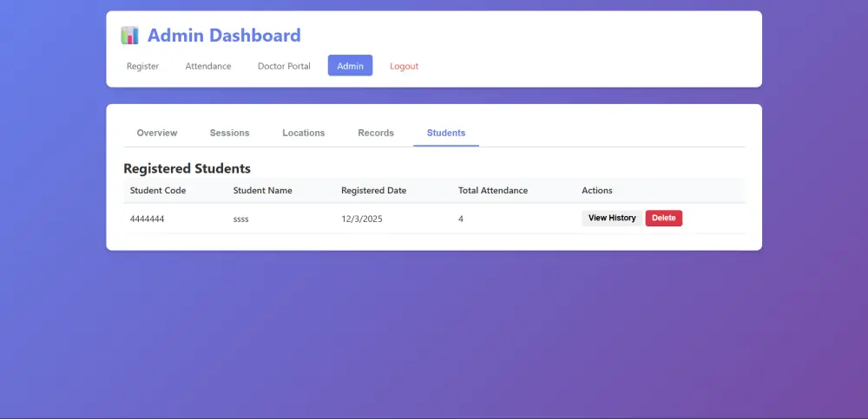Click the bar chart dashboard icon
This screenshot has width=868, height=419.
(129, 36)
